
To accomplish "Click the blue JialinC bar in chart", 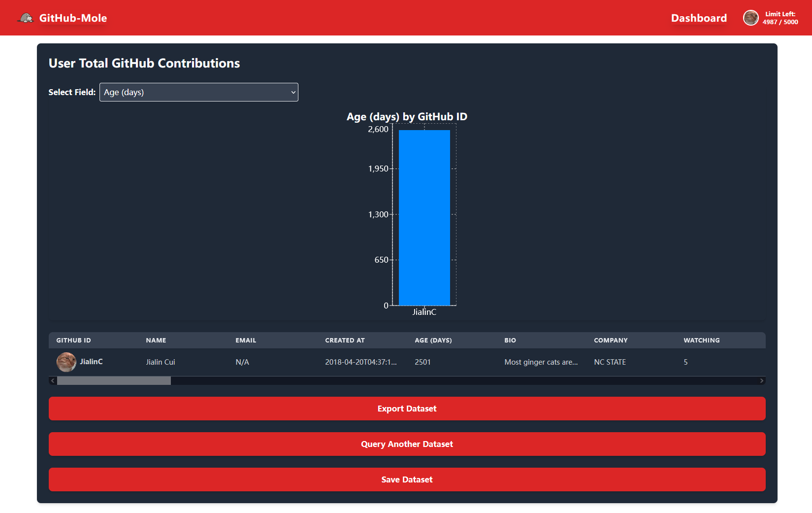I will pos(424,217).
